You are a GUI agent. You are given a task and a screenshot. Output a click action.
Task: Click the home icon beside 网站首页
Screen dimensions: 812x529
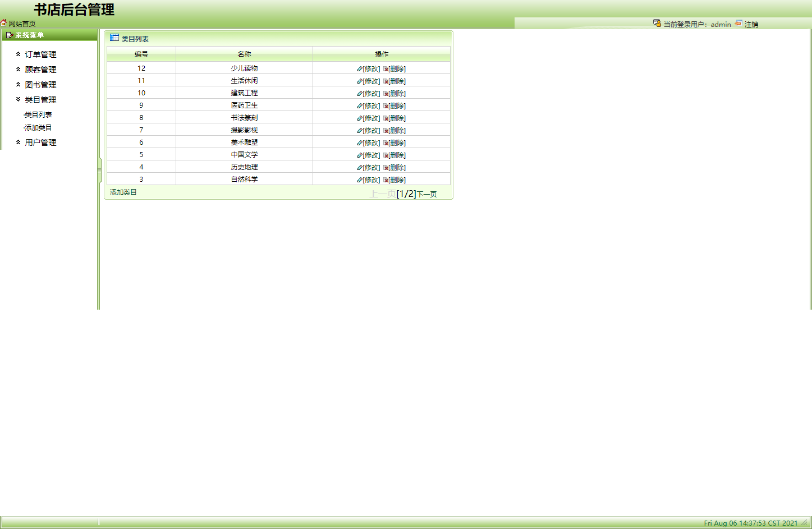click(3, 23)
